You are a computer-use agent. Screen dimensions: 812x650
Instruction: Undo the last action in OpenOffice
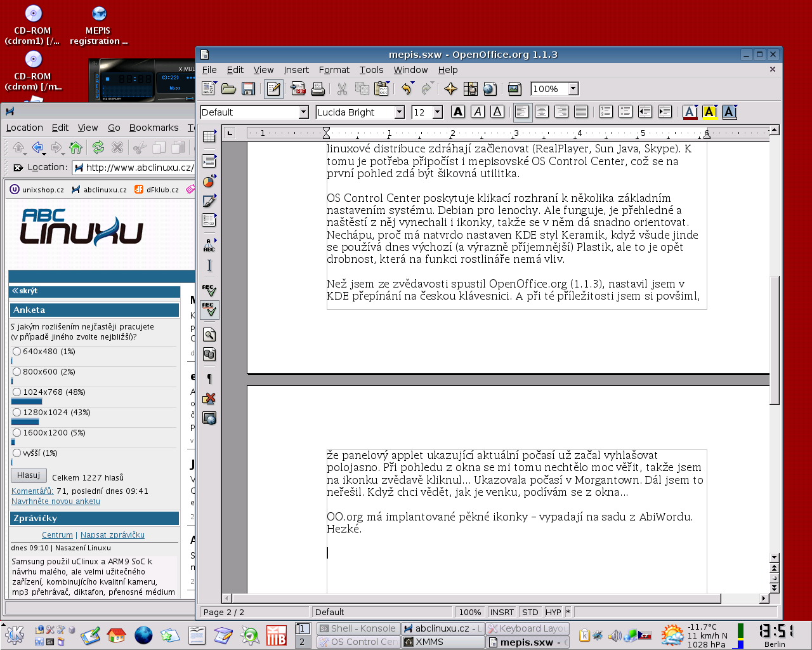click(406, 89)
